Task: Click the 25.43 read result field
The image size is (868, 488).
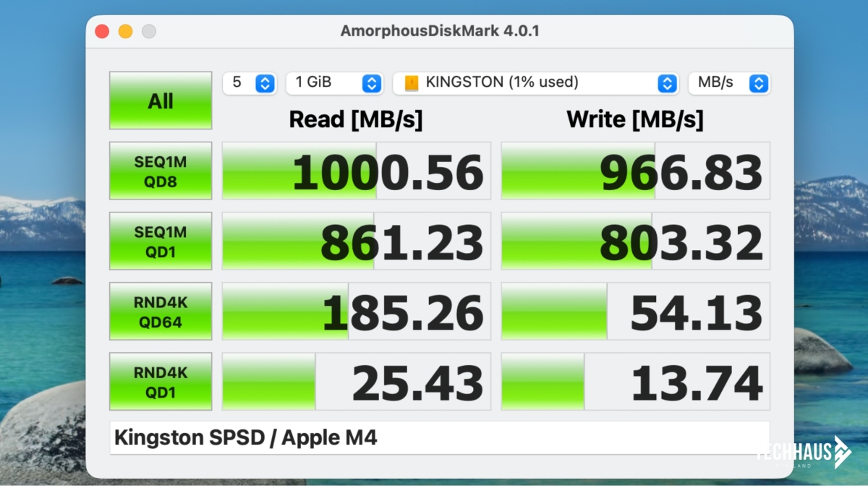Action: click(x=356, y=382)
